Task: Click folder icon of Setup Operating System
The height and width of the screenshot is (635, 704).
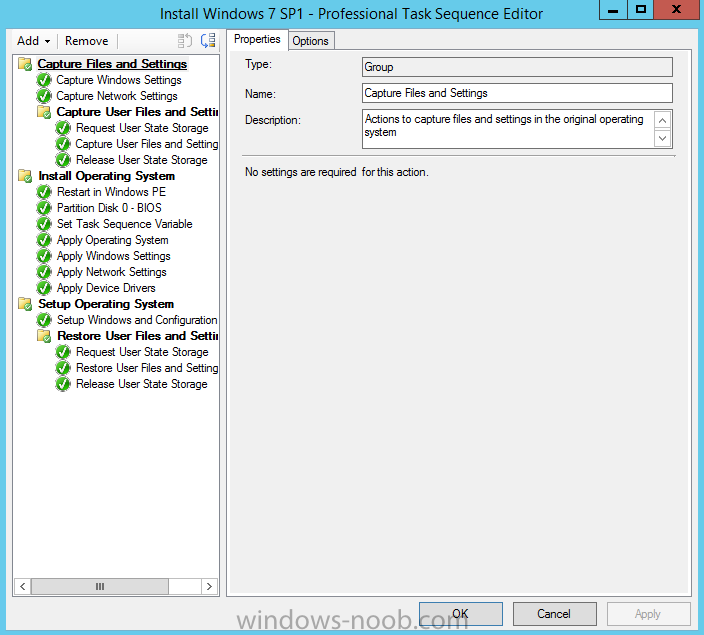Action: click(25, 304)
